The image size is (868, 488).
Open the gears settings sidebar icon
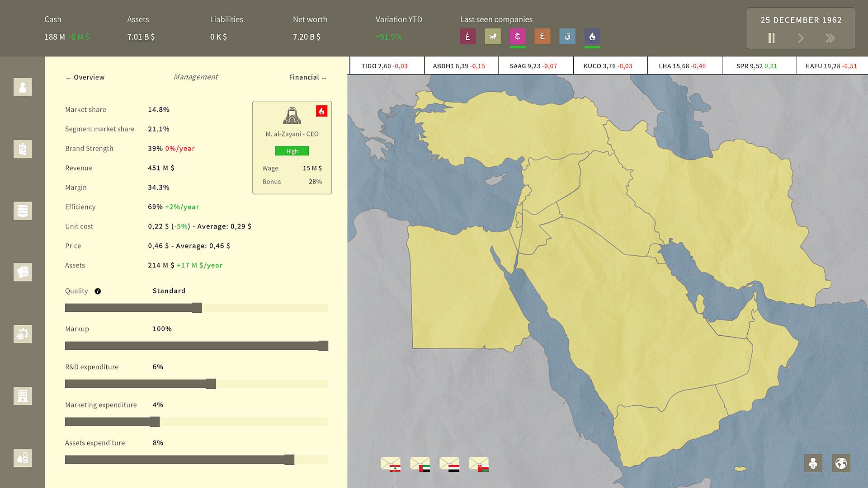click(x=22, y=334)
